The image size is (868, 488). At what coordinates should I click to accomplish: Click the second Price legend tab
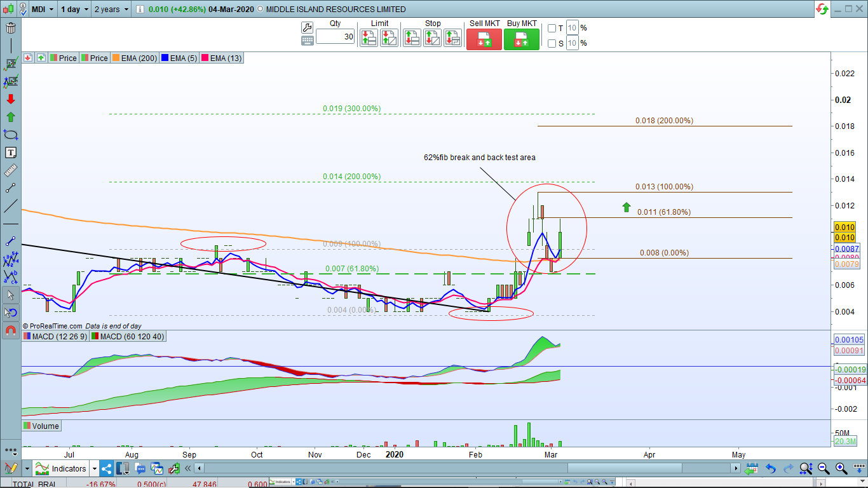95,58
